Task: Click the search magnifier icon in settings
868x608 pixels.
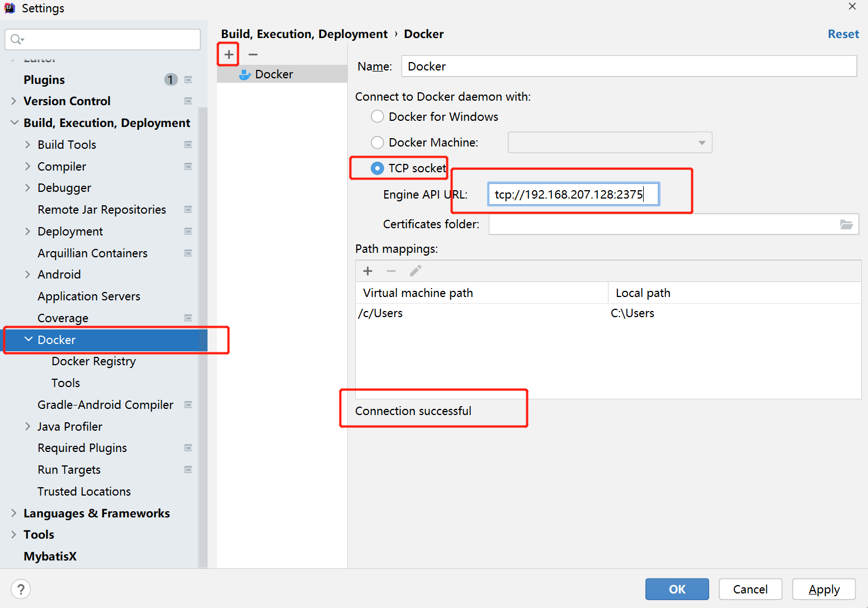Action: coord(17,39)
